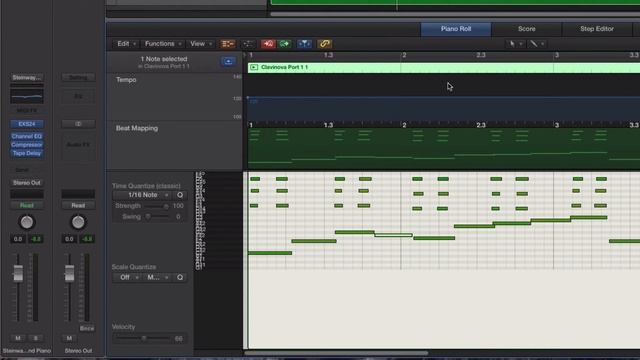The image size is (640, 360).
Task: Click the 2.3 marker in Beat Mapping ruler
Action: pyautogui.click(x=481, y=125)
